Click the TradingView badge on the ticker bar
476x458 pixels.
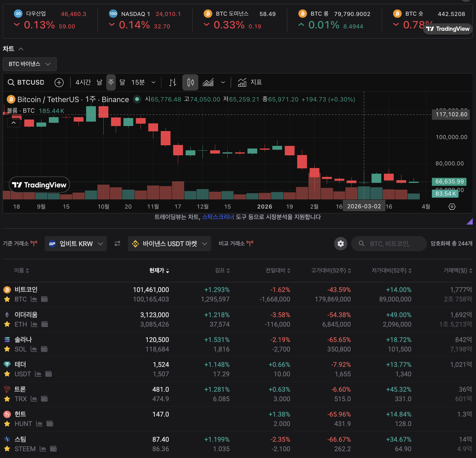[448, 29]
